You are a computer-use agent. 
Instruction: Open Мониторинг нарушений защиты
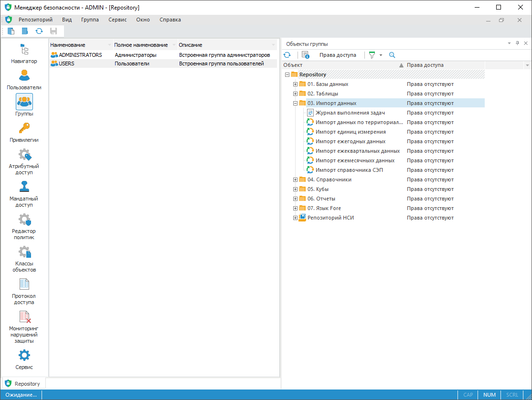(x=24, y=326)
